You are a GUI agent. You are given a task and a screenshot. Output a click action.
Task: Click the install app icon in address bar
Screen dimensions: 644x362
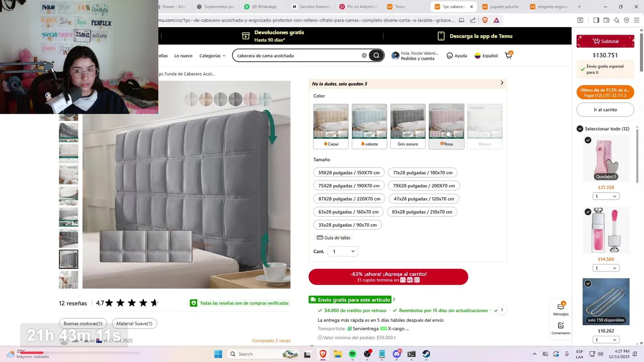coord(461,20)
